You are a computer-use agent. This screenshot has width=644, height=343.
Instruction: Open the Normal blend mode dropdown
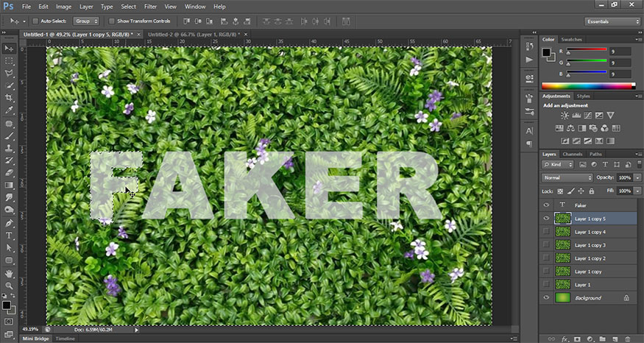(x=567, y=178)
